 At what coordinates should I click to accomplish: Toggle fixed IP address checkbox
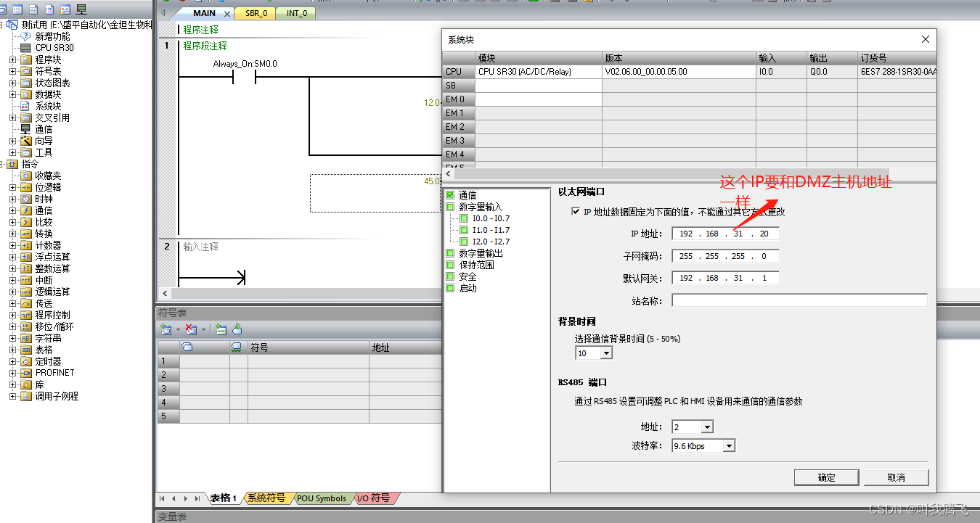pos(576,213)
